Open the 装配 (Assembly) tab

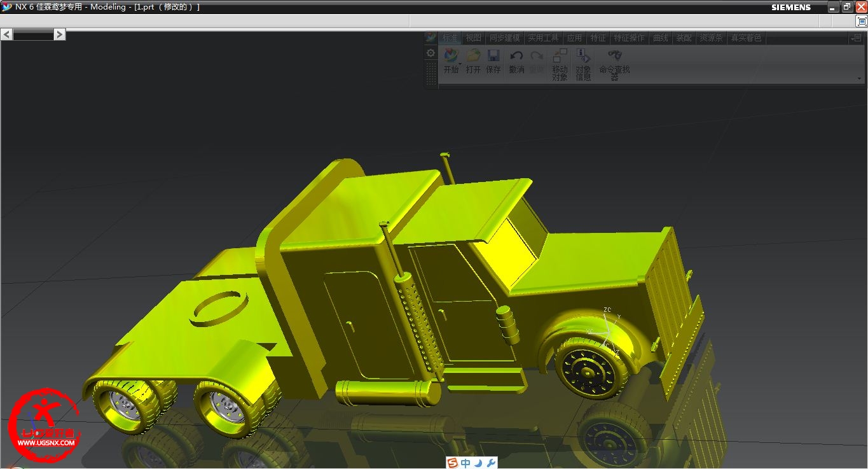pos(684,38)
